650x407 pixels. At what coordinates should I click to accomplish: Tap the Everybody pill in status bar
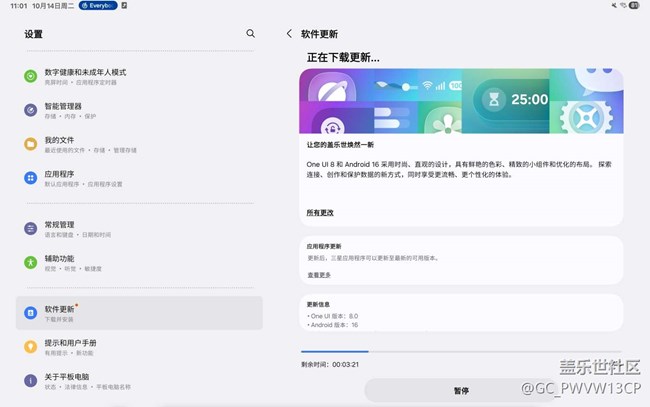click(102, 6)
